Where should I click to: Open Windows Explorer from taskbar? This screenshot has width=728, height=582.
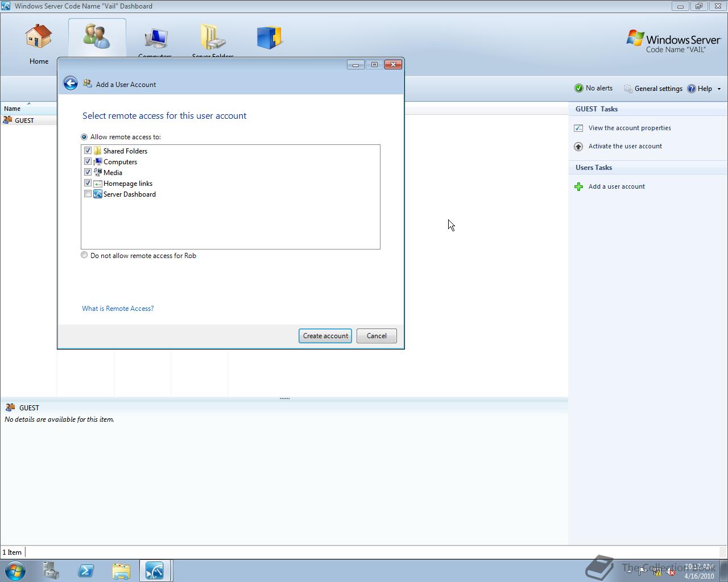121,570
